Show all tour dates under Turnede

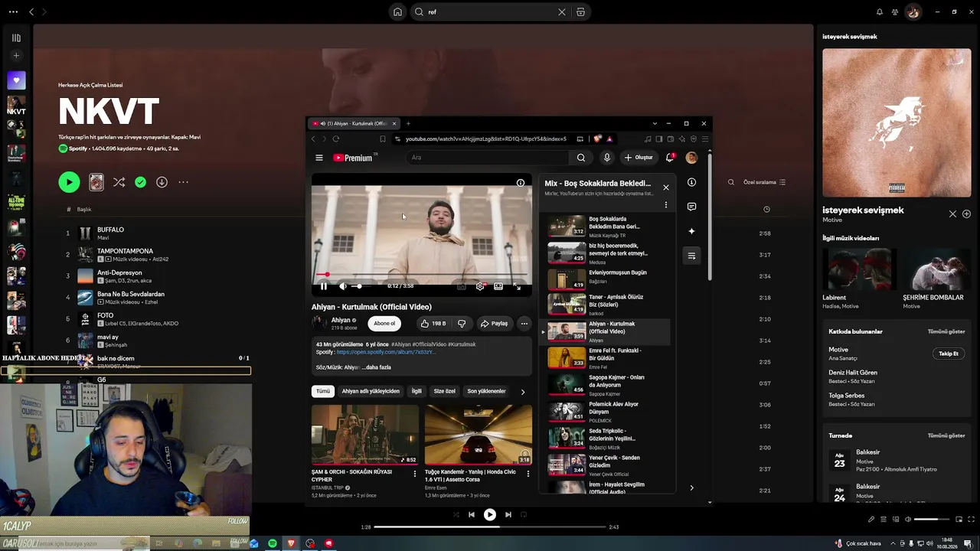point(946,435)
